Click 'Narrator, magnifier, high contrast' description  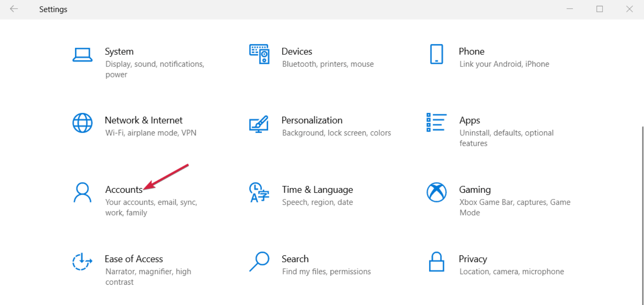[148, 276]
